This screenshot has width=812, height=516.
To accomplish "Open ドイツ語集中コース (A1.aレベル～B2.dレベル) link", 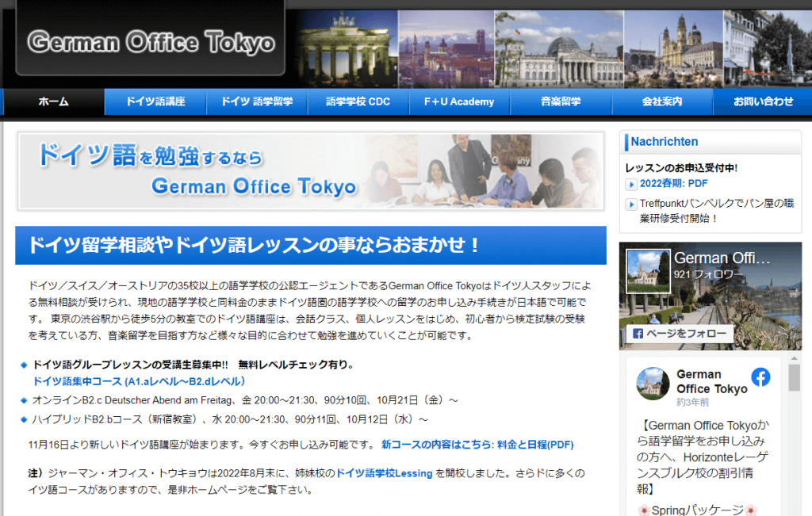I will (139, 381).
